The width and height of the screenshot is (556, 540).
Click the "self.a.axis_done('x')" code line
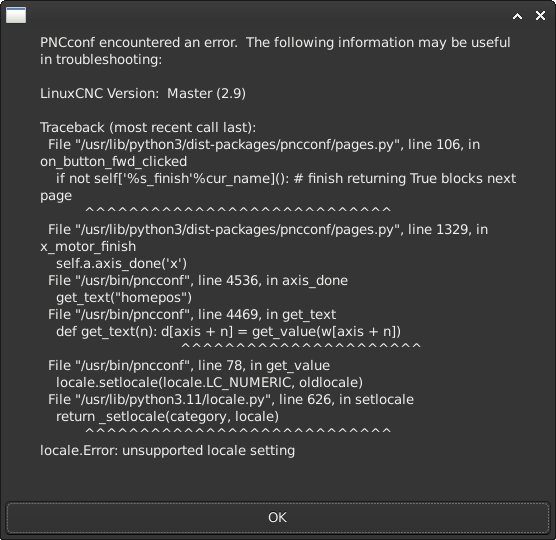coord(121,263)
